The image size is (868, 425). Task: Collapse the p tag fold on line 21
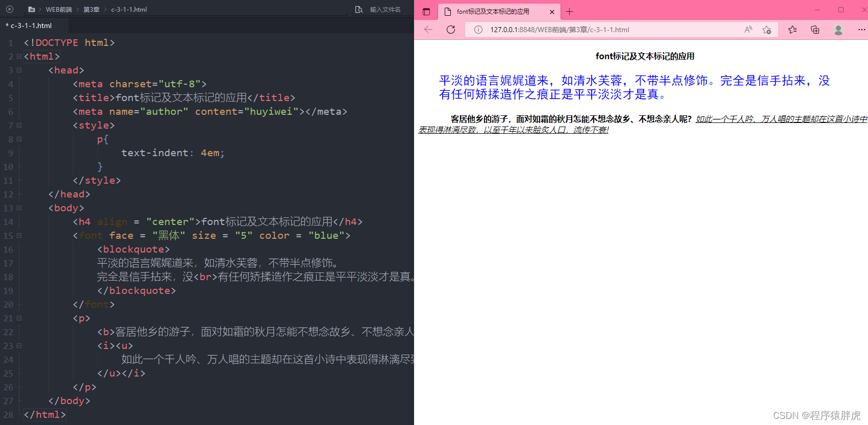pyautogui.click(x=19, y=318)
